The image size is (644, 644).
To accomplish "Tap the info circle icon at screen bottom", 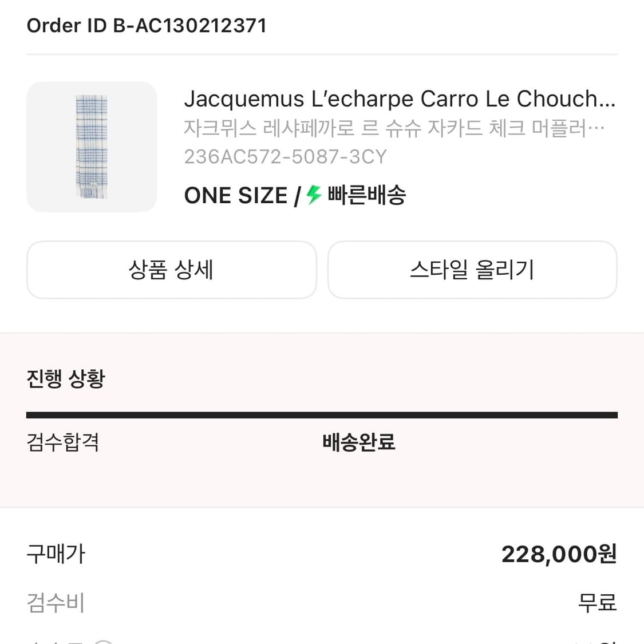I will tap(104, 641).
